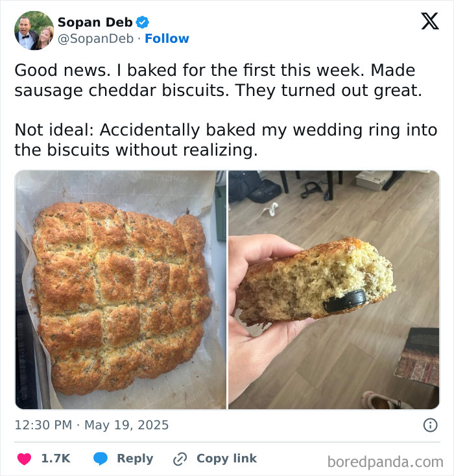Open the tweet info circle icon
The width and height of the screenshot is (454, 476).
pyautogui.click(x=429, y=425)
